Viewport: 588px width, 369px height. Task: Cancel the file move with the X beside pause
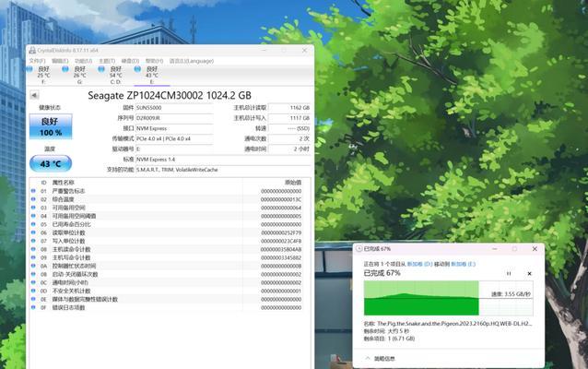(530, 273)
